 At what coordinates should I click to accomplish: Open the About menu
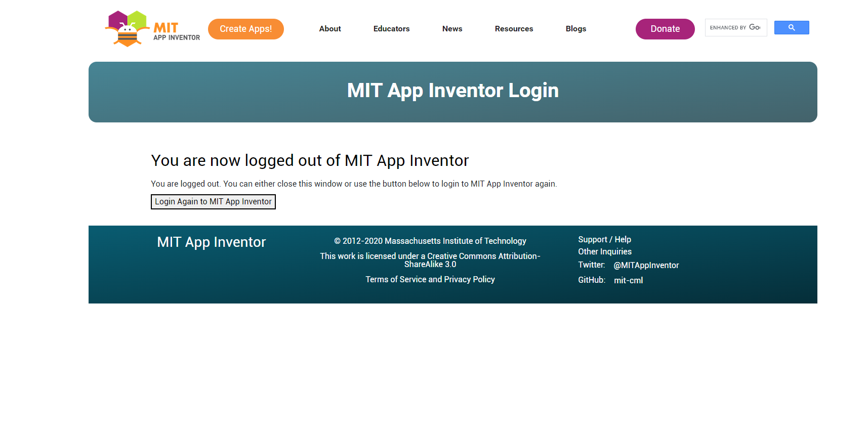tap(330, 29)
